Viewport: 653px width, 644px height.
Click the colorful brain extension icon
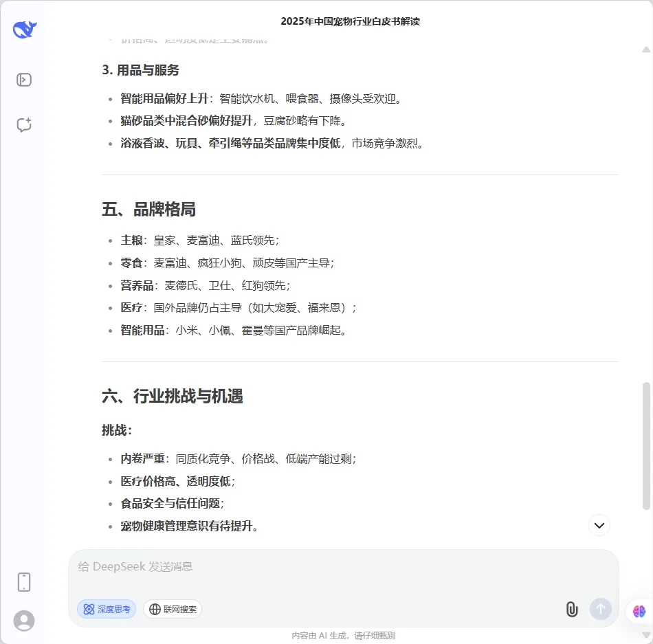click(x=639, y=611)
